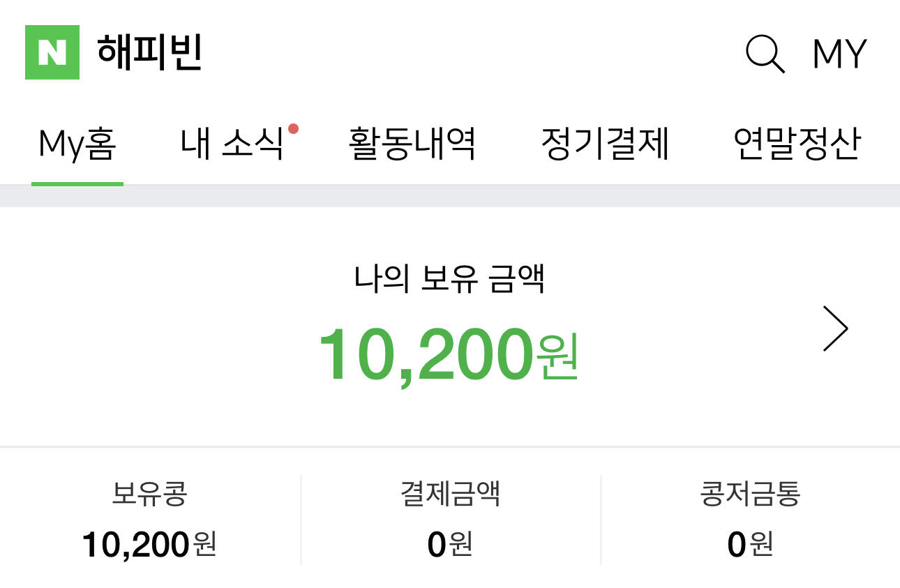This screenshot has width=900, height=588.
Task: Open the 콩저금통 label
Action: tap(750, 494)
